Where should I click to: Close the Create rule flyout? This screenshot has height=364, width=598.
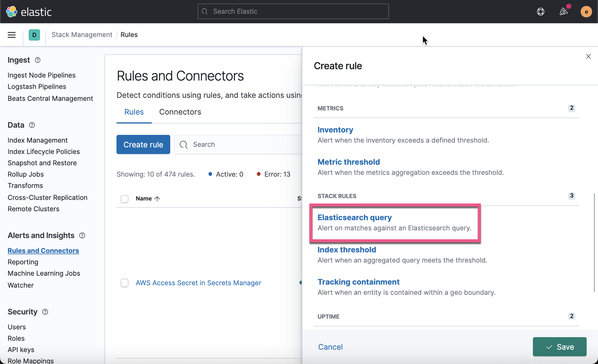point(588,56)
